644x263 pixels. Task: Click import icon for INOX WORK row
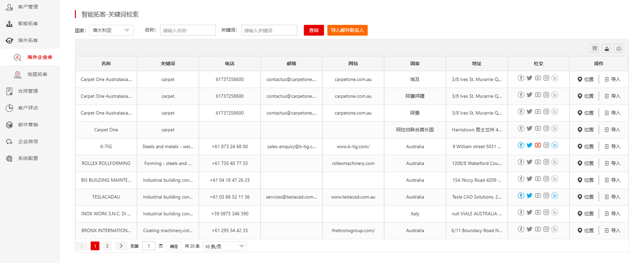click(x=607, y=214)
